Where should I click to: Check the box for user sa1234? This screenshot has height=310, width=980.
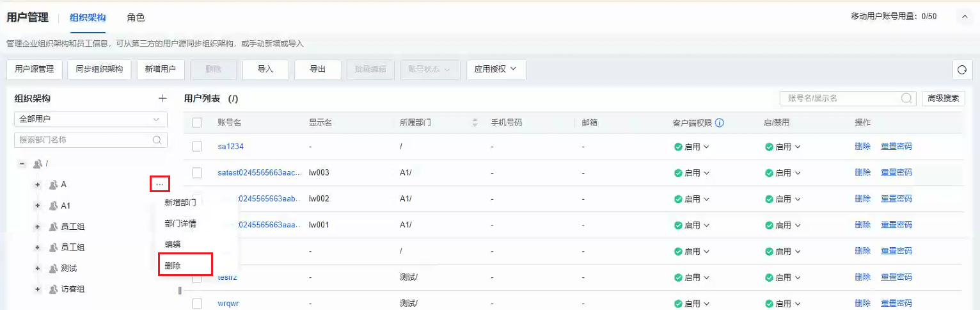197,147
